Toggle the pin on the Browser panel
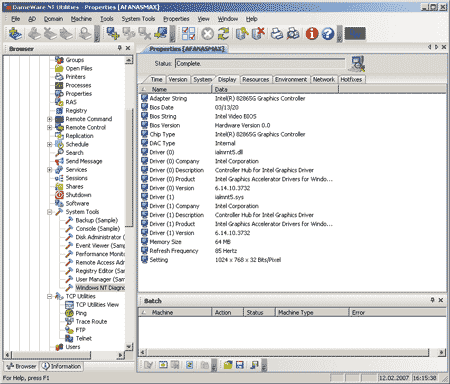450x384 pixels. (x=120, y=48)
